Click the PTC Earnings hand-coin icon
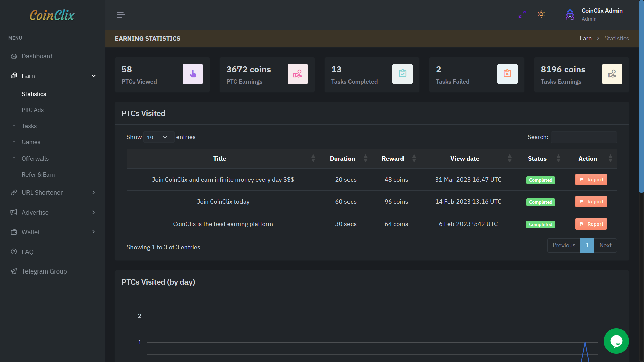This screenshot has height=362, width=644. (298, 74)
